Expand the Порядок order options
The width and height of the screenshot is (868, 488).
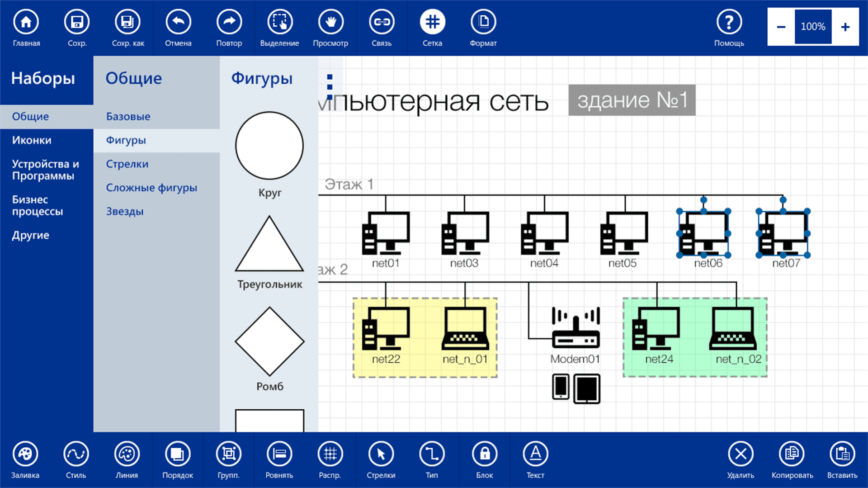[177, 454]
